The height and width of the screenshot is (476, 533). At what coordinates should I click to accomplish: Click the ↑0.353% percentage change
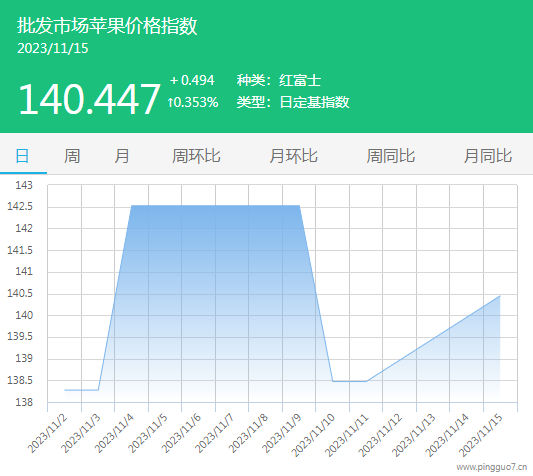(193, 102)
